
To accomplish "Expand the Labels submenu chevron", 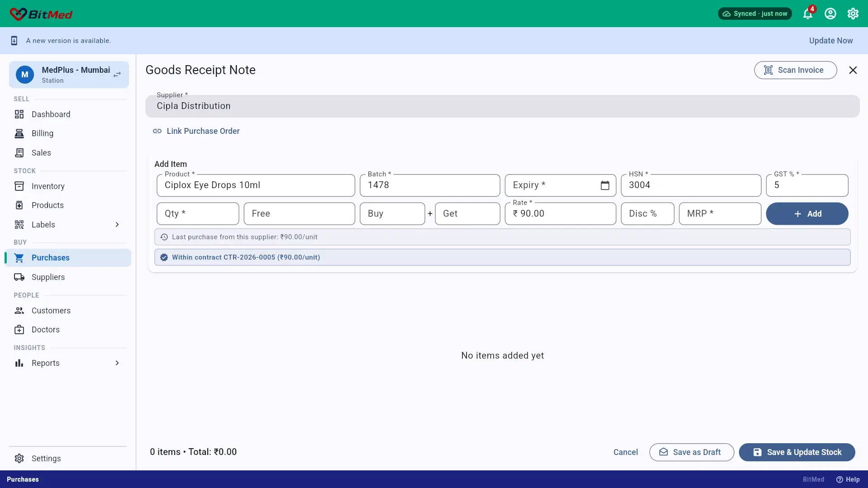I will pyautogui.click(x=117, y=225).
